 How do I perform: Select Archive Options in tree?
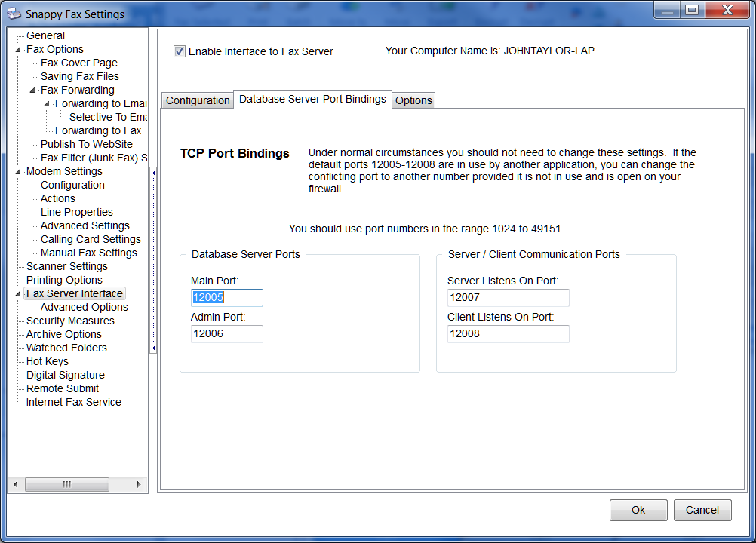[63, 334]
